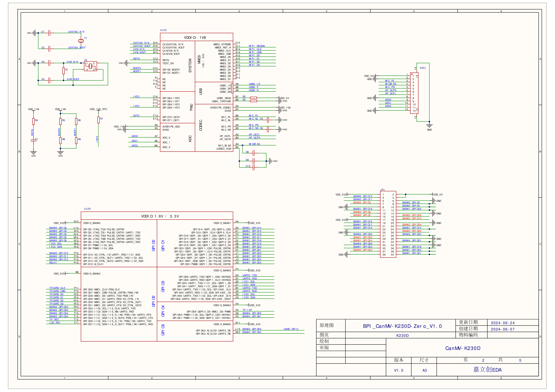Click capacitor C1 at top left
This screenshot has height=392, width=555.
pos(49,33)
